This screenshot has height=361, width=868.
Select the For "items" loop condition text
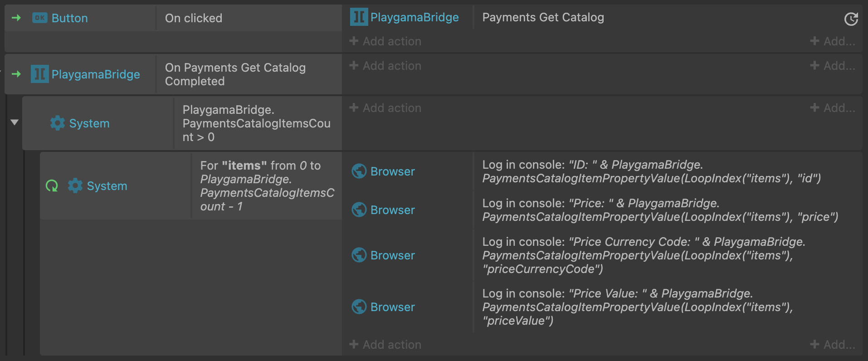point(267,186)
